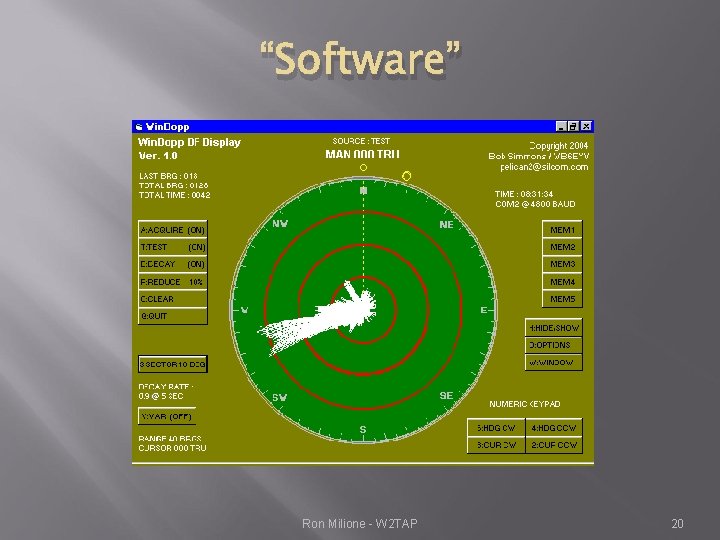
Task: Click the 4:HDG CCW keypad button
Action: (x=554, y=428)
